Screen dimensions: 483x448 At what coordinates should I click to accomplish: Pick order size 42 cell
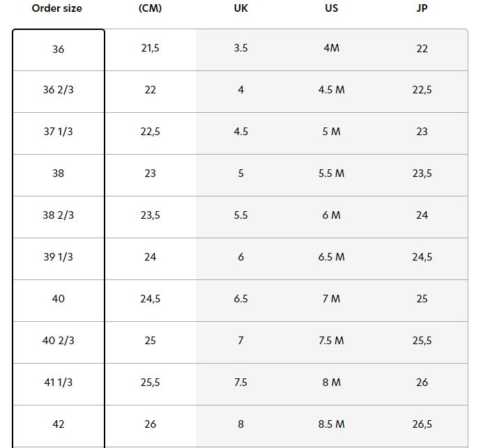[59, 424]
